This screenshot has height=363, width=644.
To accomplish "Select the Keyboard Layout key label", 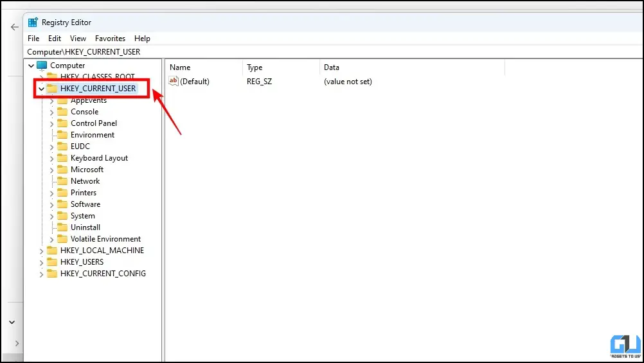I will pyautogui.click(x=99, y=157).
